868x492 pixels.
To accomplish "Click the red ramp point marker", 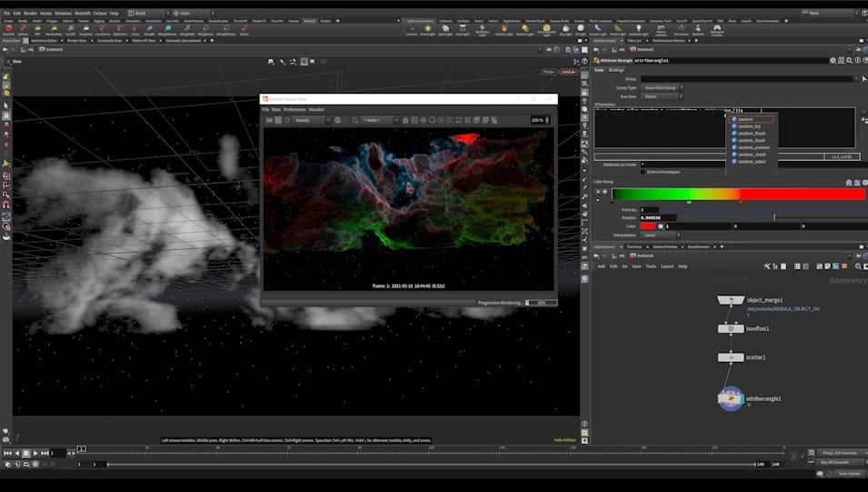I will tap(741, 202).
